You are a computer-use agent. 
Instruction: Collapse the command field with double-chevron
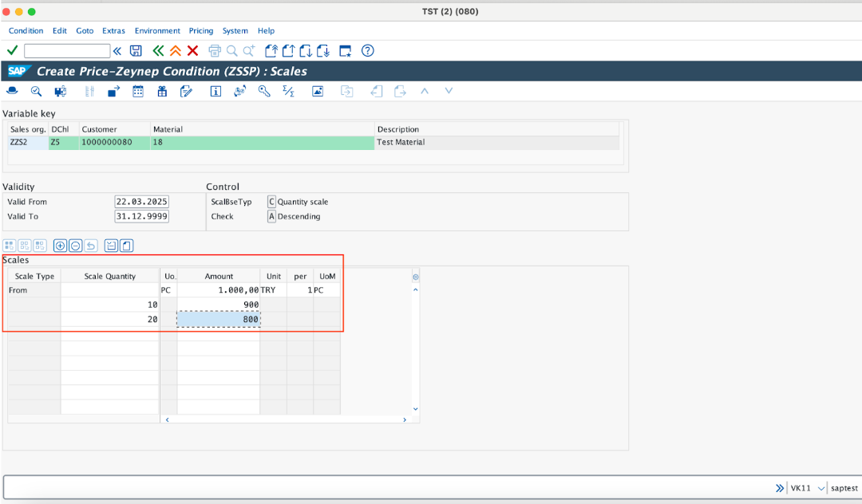click(x=117, y=51)
